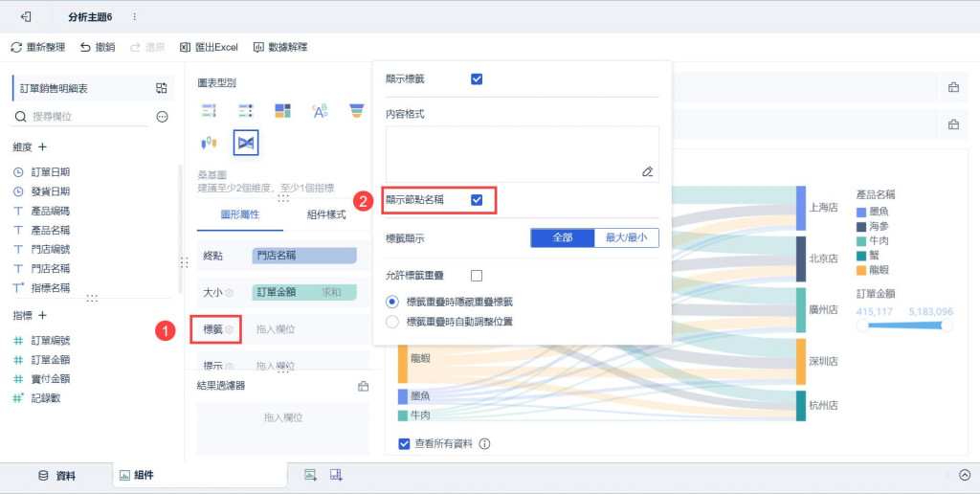Click the 內容格式 edit pencil icon
This screenshot has height=494, width=980.
click(648, 171)
